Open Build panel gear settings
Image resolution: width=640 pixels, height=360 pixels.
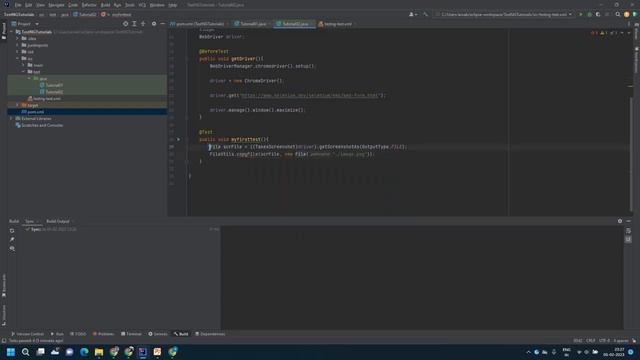(620, 221)
